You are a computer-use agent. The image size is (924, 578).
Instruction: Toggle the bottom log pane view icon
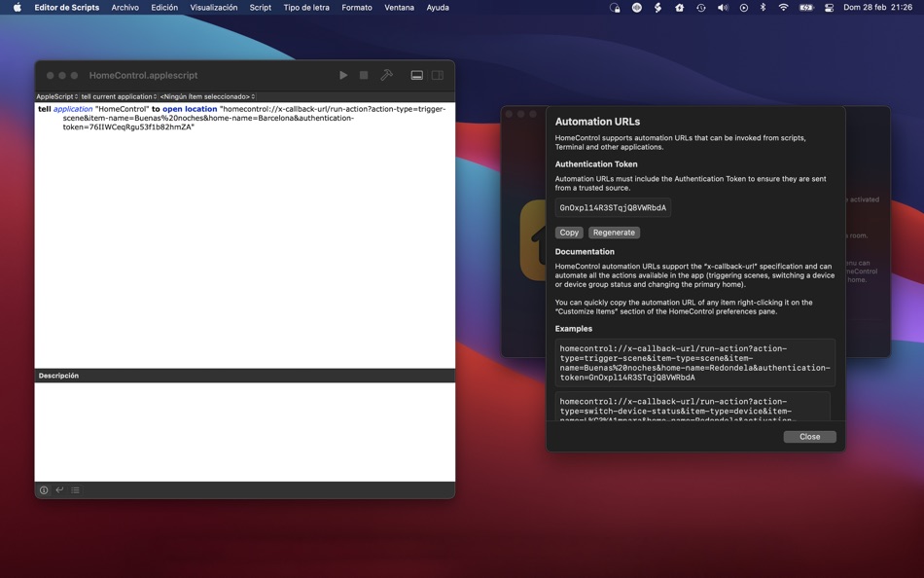416,75
